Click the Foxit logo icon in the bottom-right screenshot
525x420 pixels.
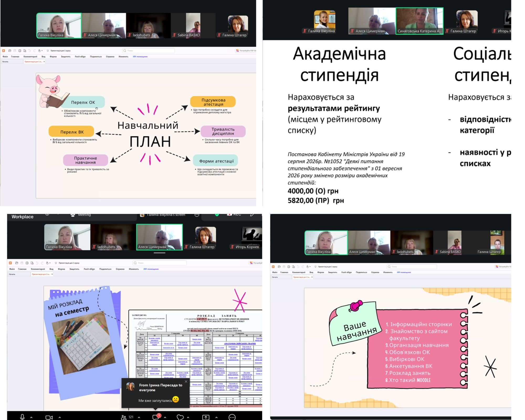click(273, 266)
